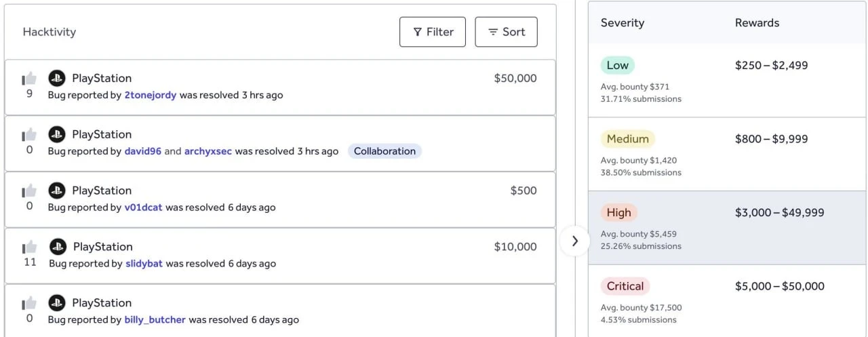Open billy_butcher's profile link
868x337 pixels.
click(155, 320)
